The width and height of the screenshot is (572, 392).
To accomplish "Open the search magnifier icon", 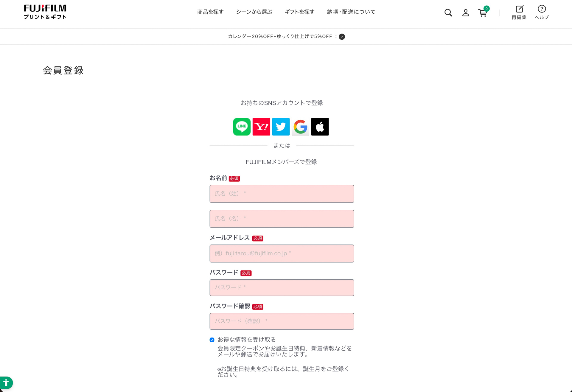I will pos(448,13).
